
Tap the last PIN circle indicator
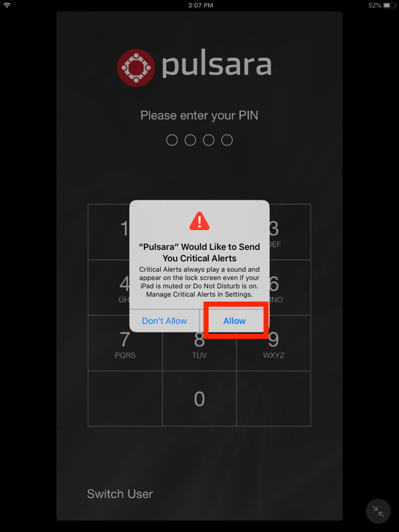[227, 140]
